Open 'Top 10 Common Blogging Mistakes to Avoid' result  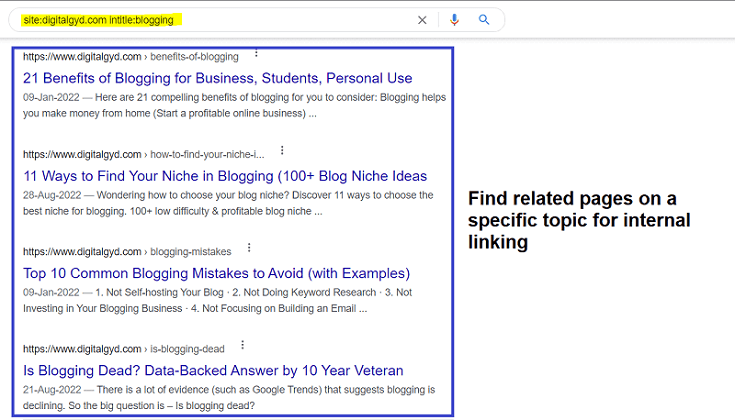216,273
